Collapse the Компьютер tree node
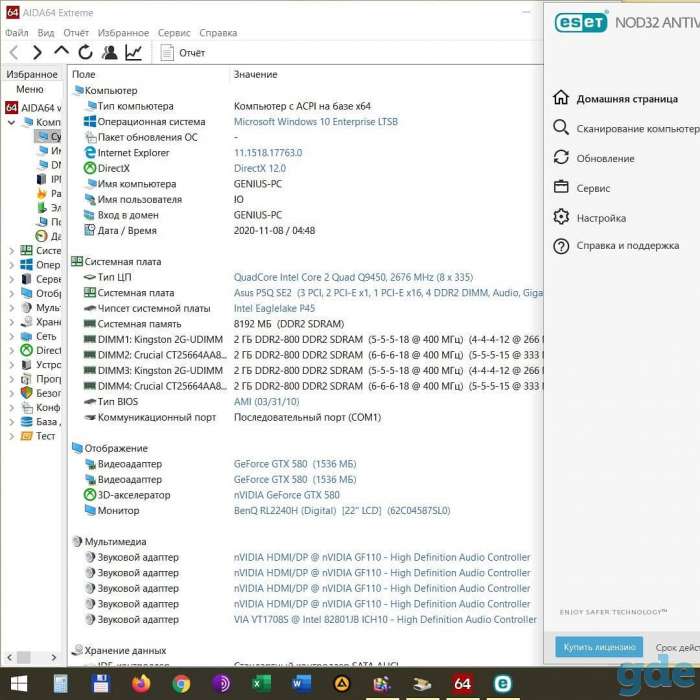The image size is (700, 700). (12, 122)
